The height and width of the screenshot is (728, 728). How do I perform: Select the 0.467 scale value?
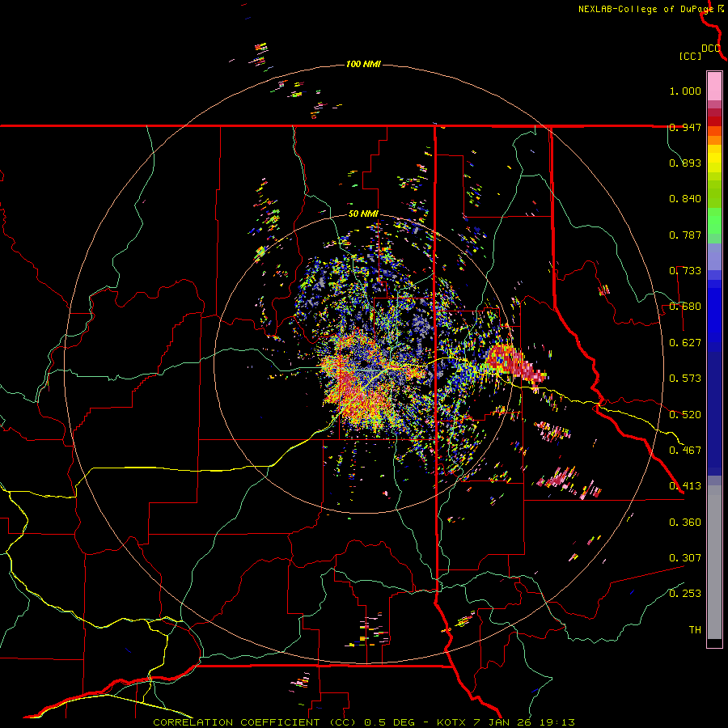click(685, 451)
